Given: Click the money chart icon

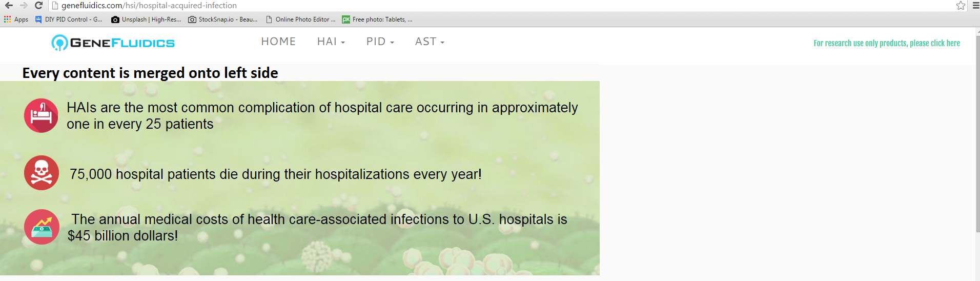Looking at the screenshot, I should coord(42,227).
